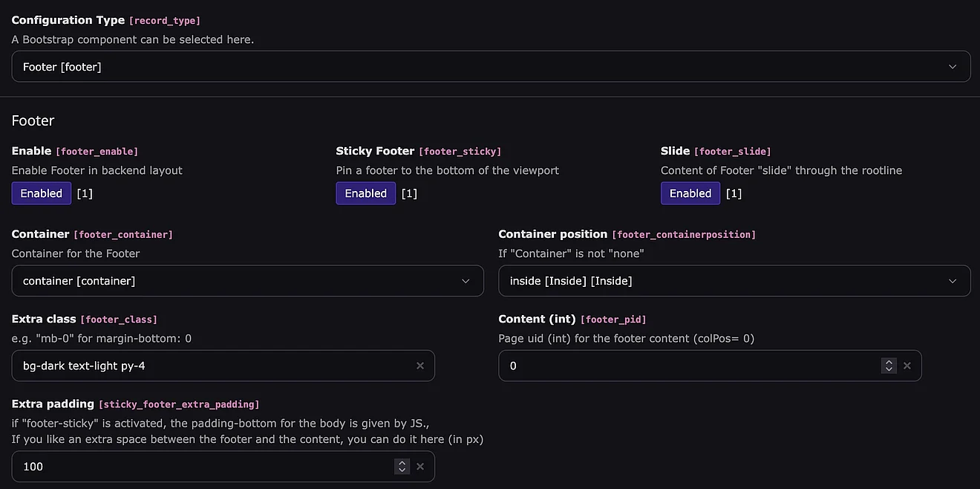Screen dimensions: 980x489
Task: Expand the Container dropdown for the footer
Action: pos(247,281)
